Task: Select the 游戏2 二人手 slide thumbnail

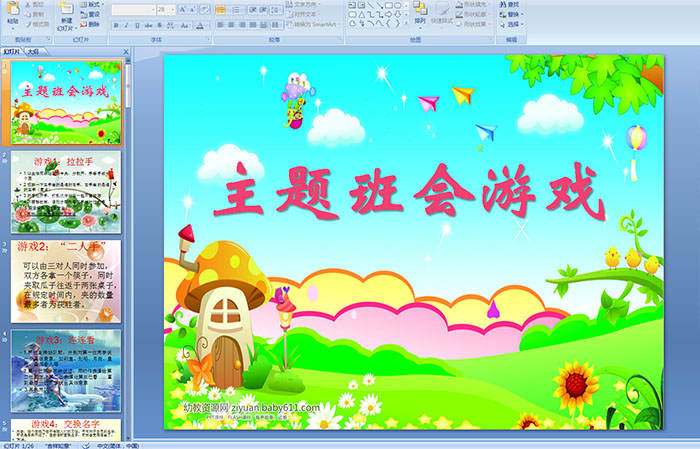Action: [66, 280]
